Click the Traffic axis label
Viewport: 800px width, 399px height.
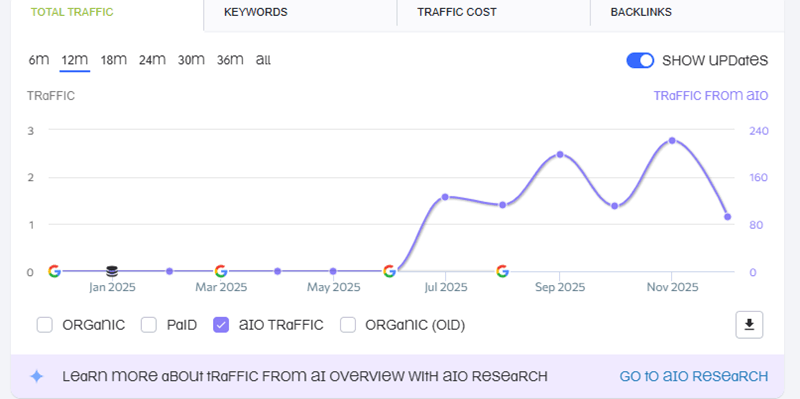(x=51, y=96)
